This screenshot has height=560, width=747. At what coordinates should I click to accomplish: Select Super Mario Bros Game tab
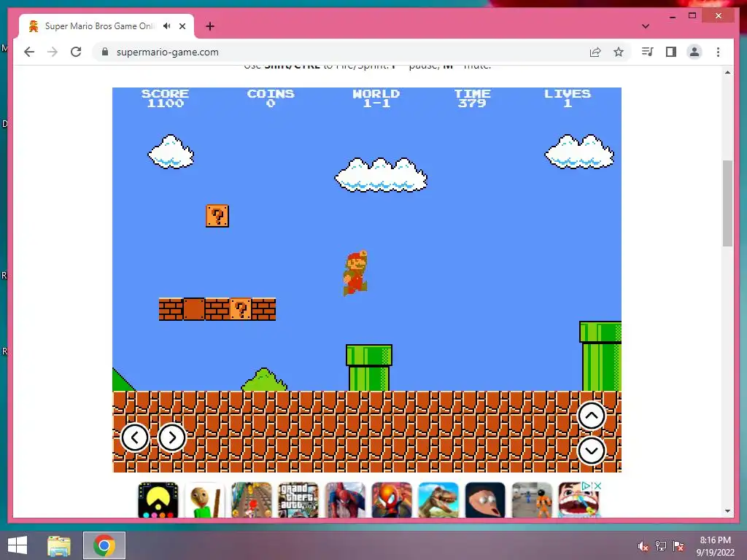coord(107,26)
